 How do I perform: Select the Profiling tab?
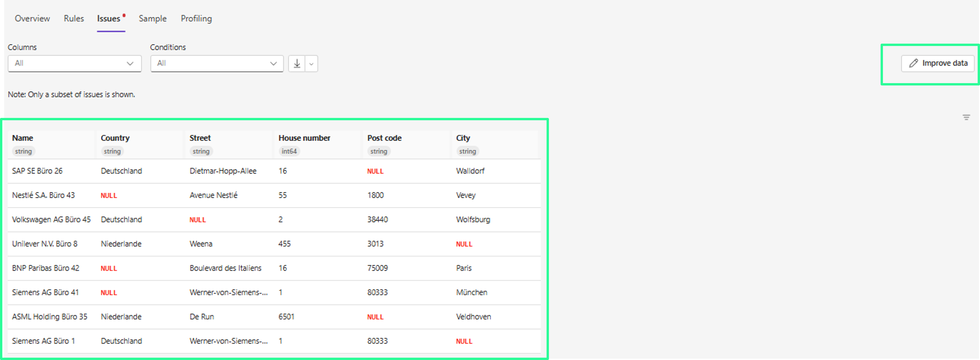(x=196, y=19)
